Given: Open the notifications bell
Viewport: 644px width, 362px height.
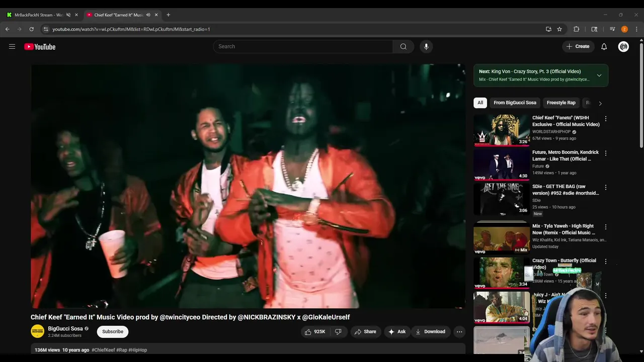Looking at the screenshot, I should 604,47.
